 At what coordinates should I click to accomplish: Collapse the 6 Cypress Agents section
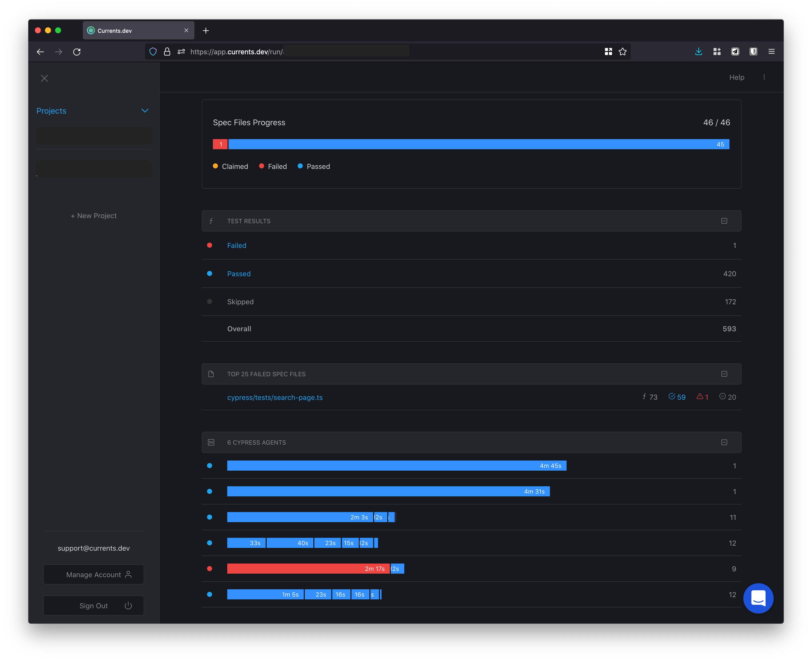[x=724, y=442]
